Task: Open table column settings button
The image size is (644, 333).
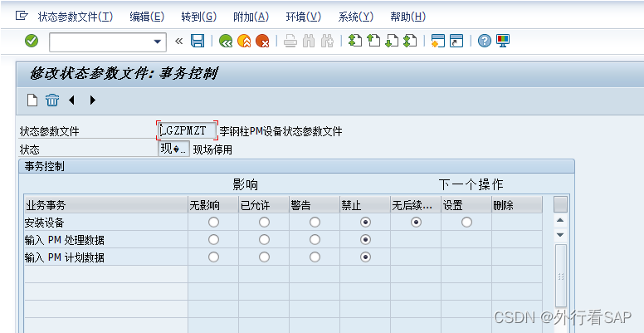Action: click(x=560, y=204)
